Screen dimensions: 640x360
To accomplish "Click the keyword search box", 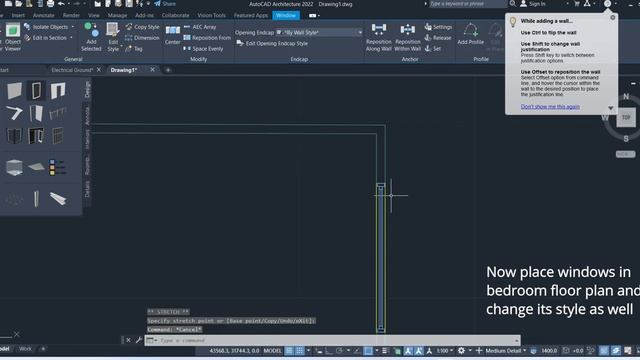I will pos(468,4).
